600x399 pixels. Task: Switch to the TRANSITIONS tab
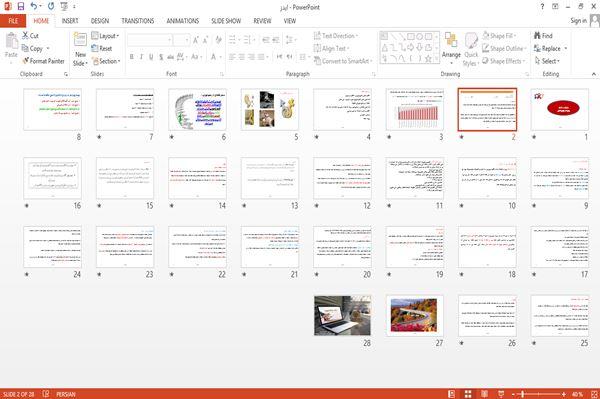(137, 21)
